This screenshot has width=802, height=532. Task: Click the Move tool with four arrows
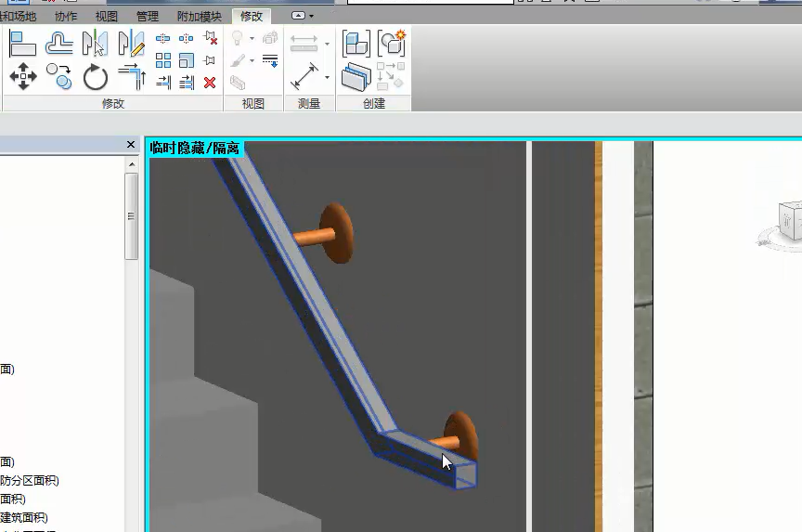(22, 76)
